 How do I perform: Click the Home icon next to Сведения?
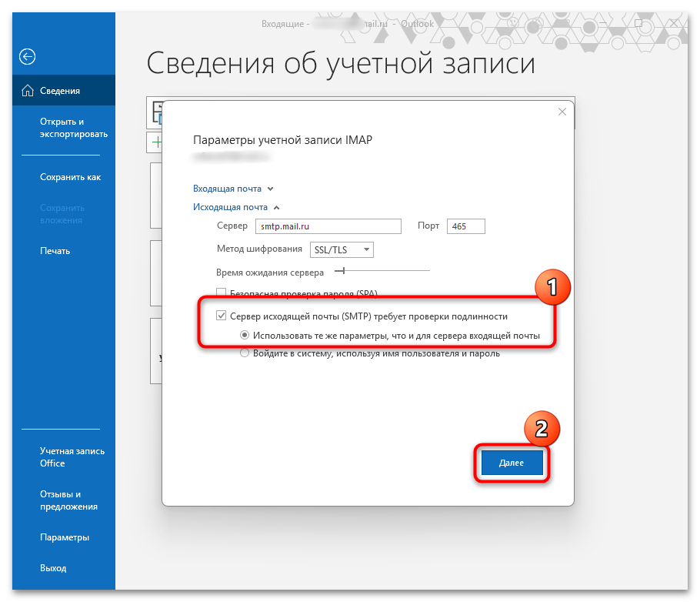coord(28,91)
